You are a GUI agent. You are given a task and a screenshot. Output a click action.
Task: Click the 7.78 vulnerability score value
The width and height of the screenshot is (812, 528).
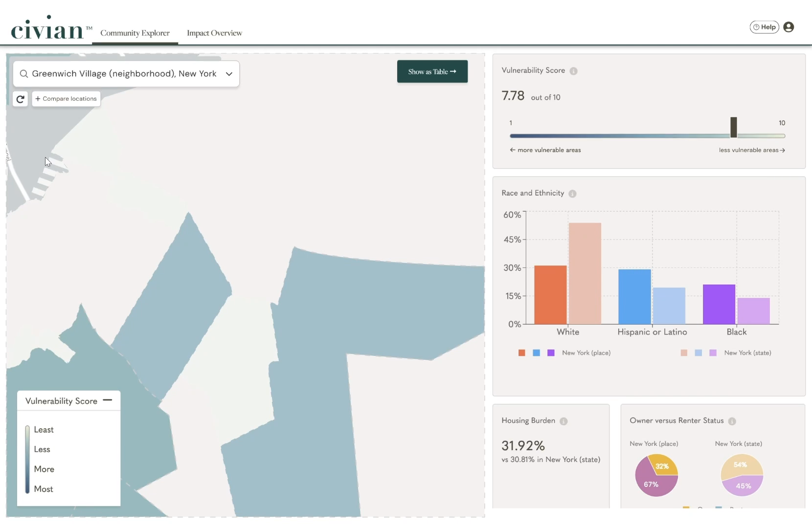pyautogui.click(x=513, y=96)
